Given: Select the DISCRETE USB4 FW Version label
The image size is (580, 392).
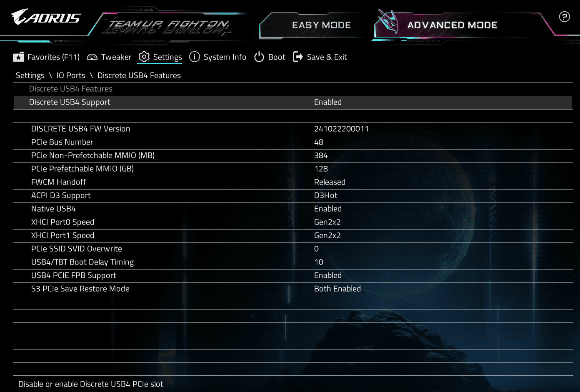Looking at the screenshot, I should coord(81,129).
